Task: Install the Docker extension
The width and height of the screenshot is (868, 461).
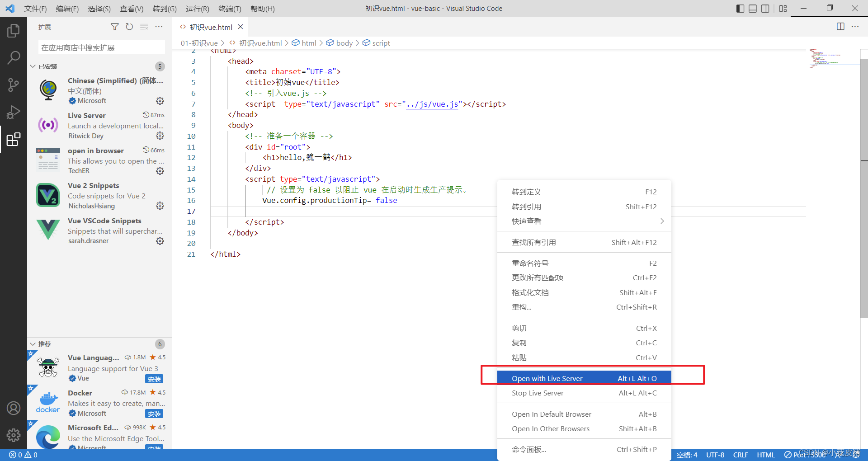Action: (154, 414)
